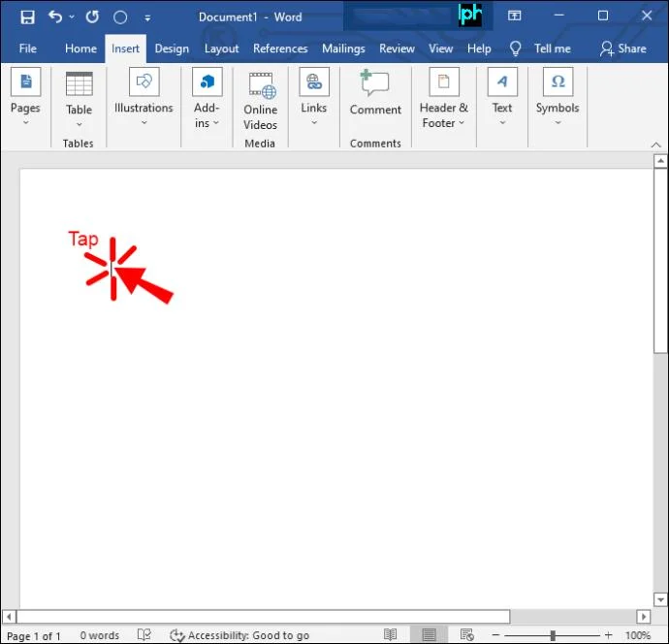Toggle the touch/mouse mode circle icon
The height and width of the screenshot is (644, 669).
120,17
